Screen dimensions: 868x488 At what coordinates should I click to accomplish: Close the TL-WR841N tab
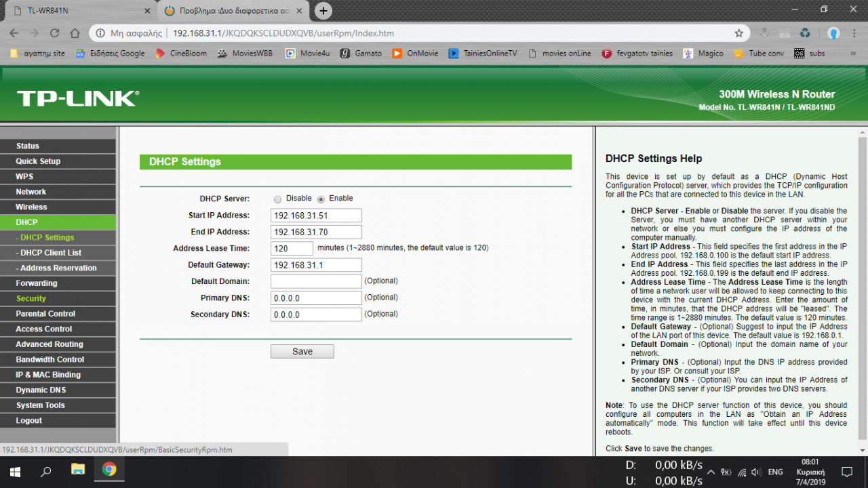tap(147, 11)
